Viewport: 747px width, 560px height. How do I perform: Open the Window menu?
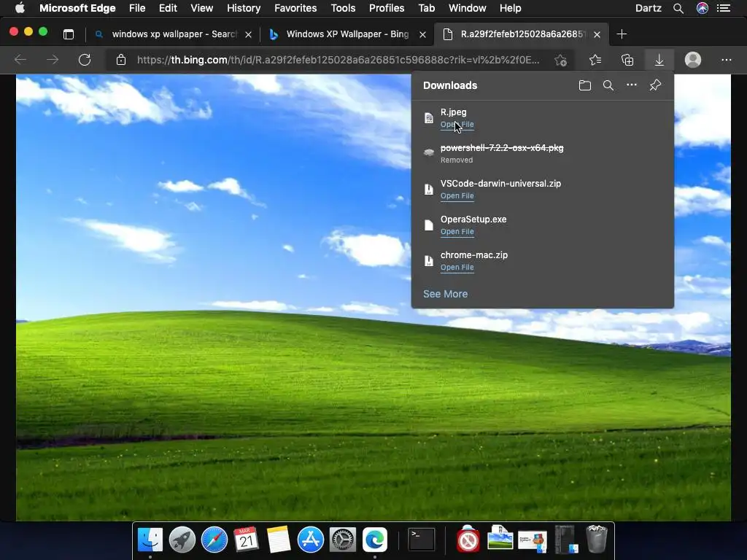[x=468, y=8]
